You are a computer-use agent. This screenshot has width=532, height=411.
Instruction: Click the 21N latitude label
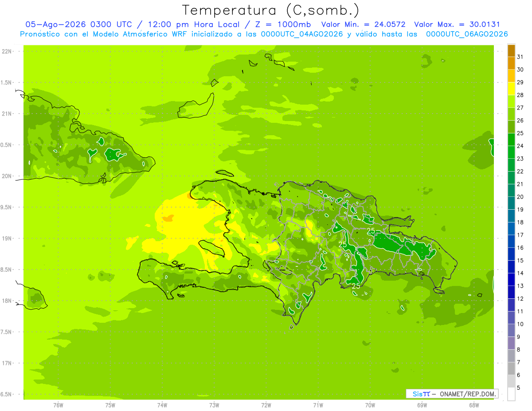(7, 114)
